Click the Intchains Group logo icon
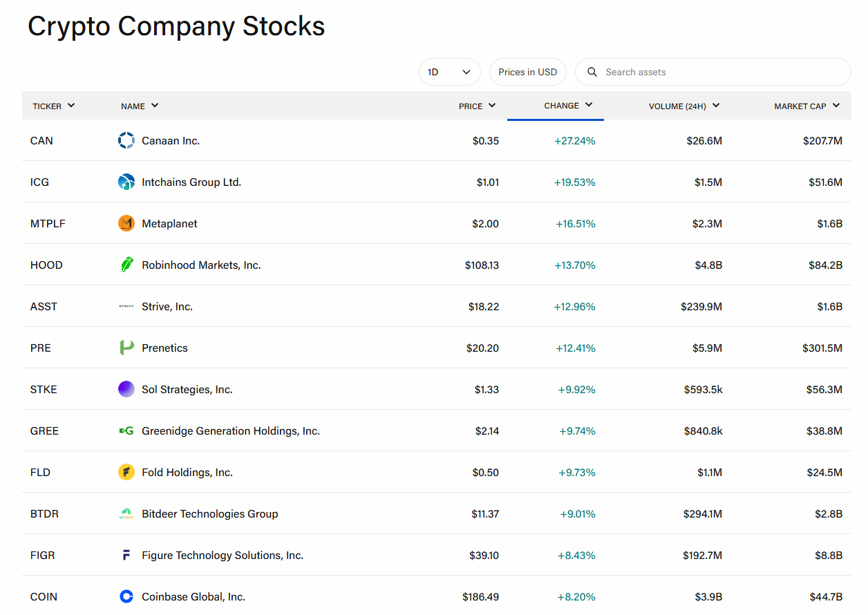Viewport: 868px width, 615px height. 126,182
